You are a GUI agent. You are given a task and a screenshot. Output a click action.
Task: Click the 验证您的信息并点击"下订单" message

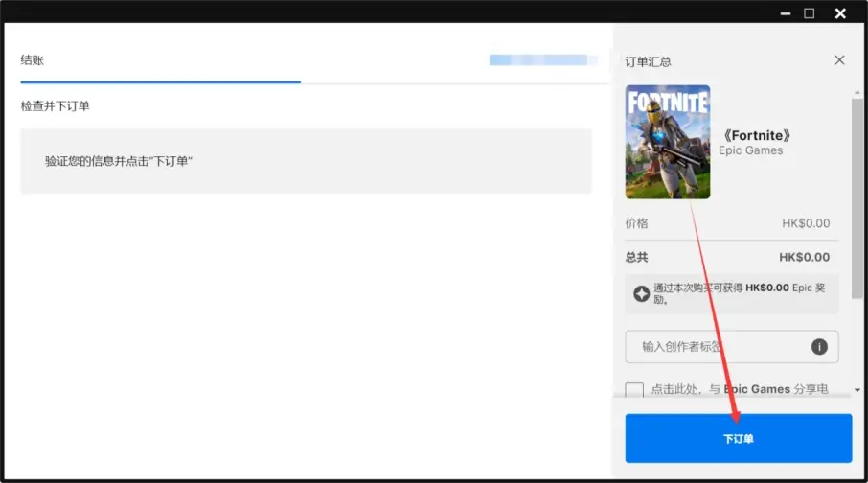[119, 161]
